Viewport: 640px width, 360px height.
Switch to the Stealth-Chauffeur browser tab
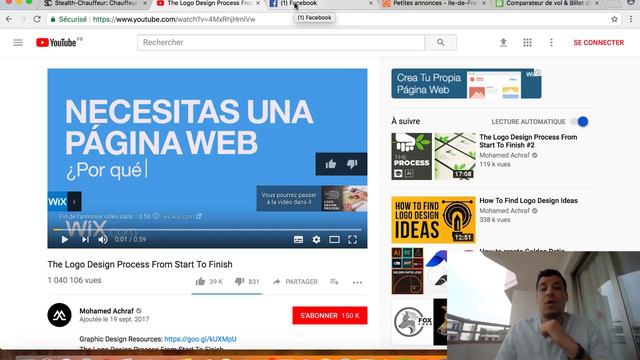click(96, 3)
